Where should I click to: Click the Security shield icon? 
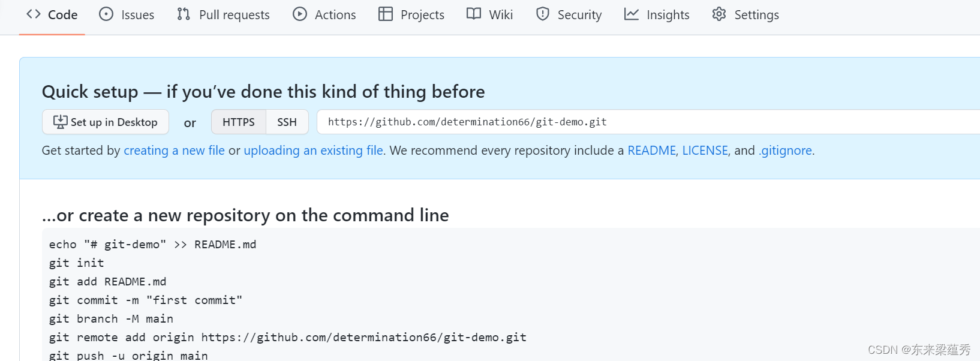pyautogui.click(x=543, y=14)
